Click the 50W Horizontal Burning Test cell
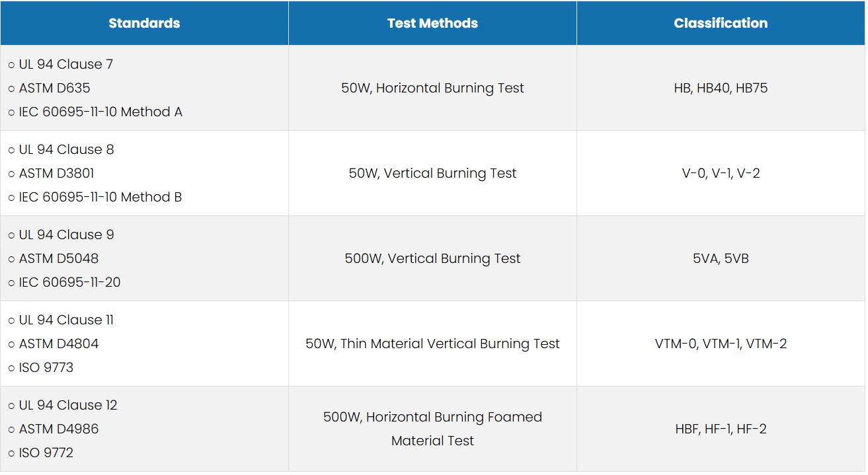This screenshot has height=475, width=868. tap(432, 88)
